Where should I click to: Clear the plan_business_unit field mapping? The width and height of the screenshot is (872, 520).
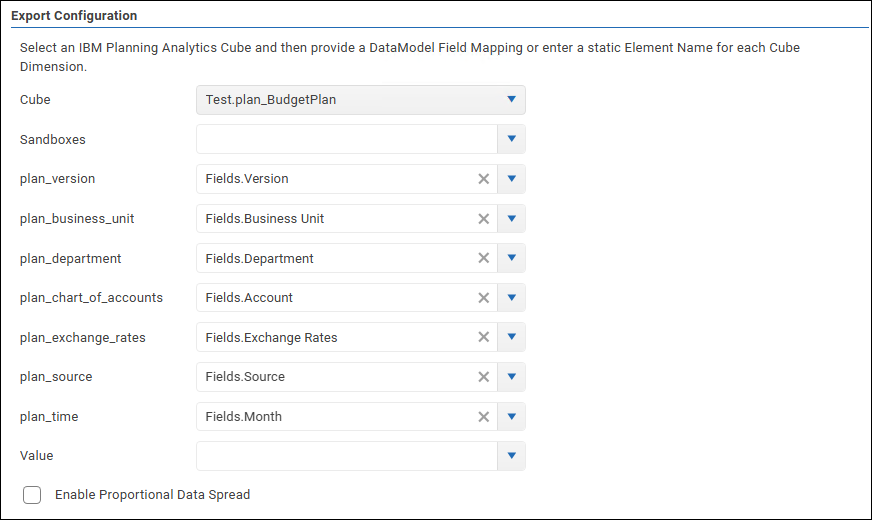point(483,219)
